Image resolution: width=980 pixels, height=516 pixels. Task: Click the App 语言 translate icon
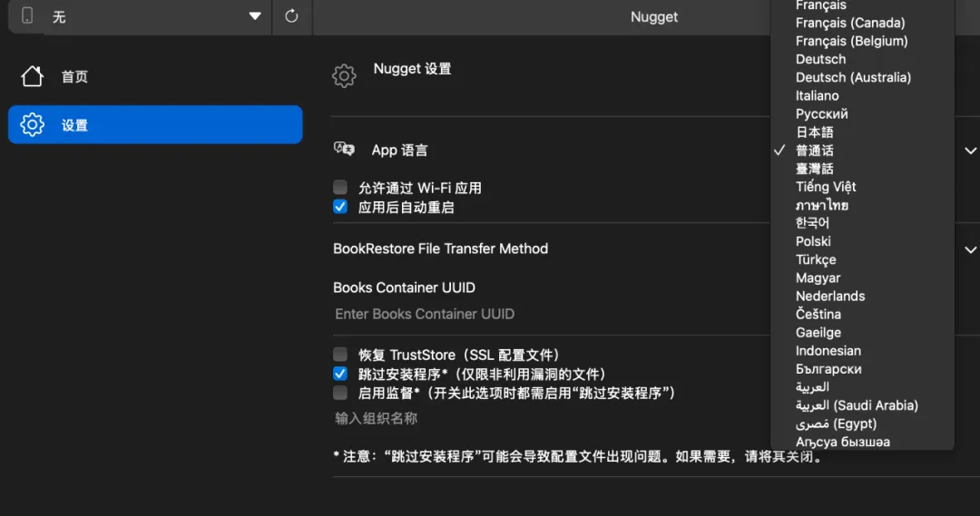[x=344, y=149]
